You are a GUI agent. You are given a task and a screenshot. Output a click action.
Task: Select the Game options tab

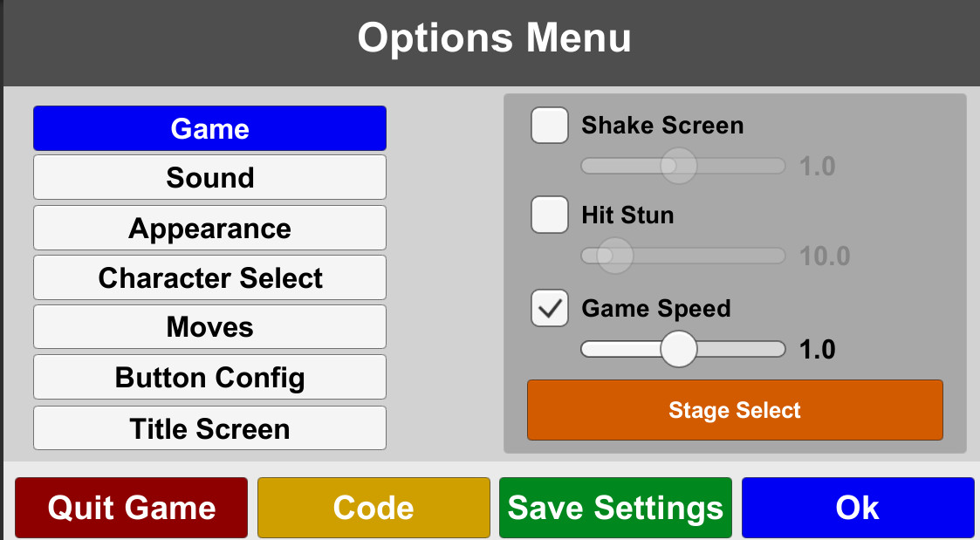point(209,127)
